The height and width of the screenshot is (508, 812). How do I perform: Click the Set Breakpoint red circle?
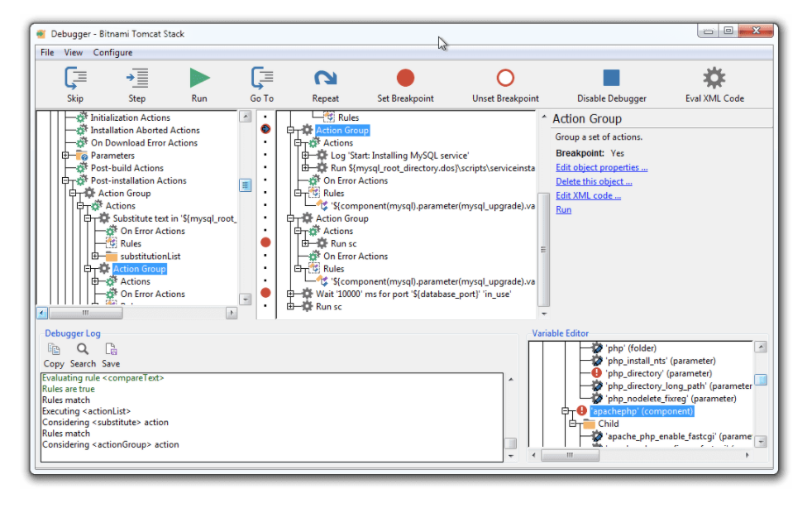[x=405, y=79]
